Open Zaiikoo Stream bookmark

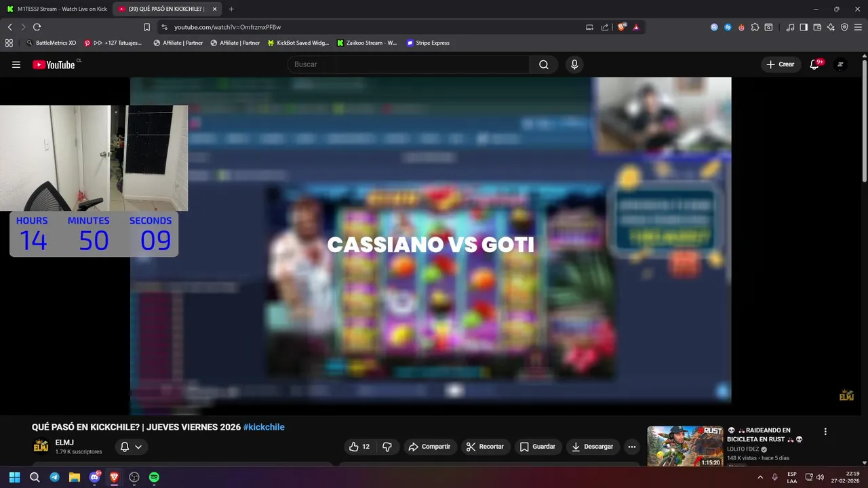(x=367, y=43)
